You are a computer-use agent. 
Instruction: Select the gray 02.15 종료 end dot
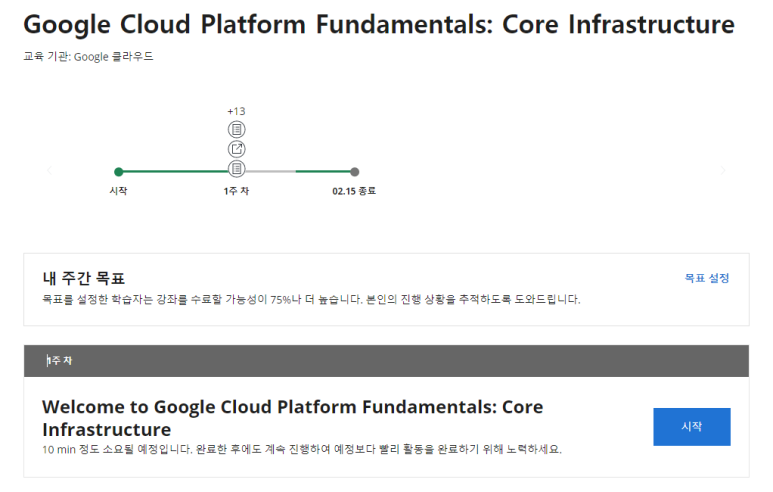pyautogui.click(x=354, y=172)
